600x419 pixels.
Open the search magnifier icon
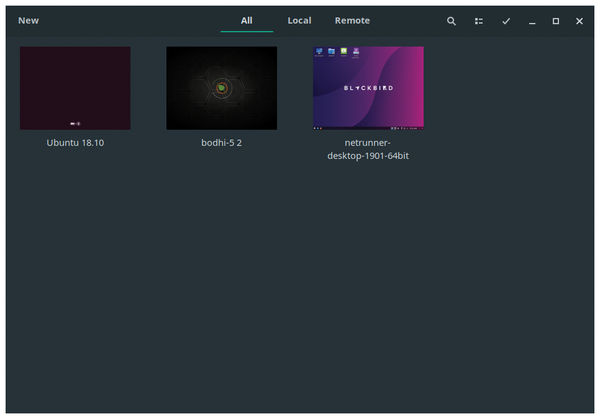(x=451, y=21)
